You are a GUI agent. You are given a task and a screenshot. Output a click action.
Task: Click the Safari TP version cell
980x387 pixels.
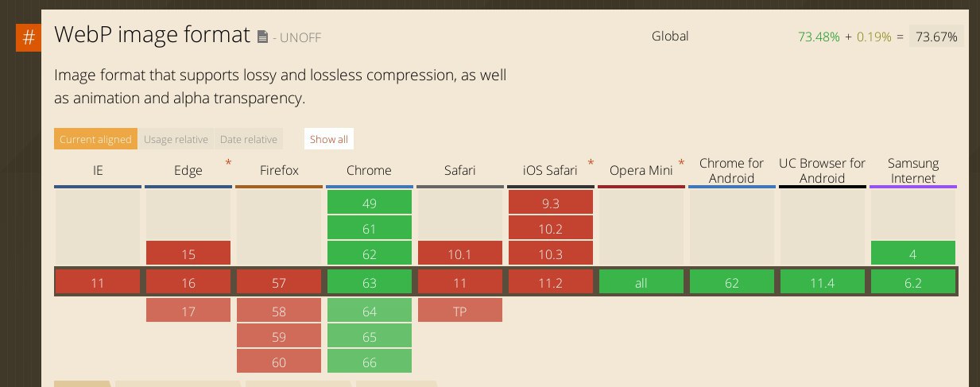point(460,311)
